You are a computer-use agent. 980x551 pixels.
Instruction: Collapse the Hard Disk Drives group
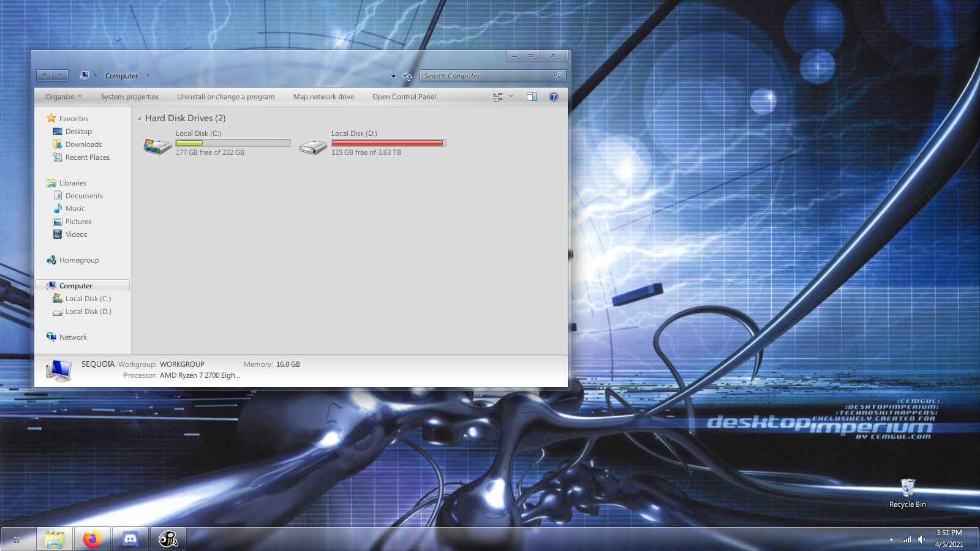tap(140, 119)
